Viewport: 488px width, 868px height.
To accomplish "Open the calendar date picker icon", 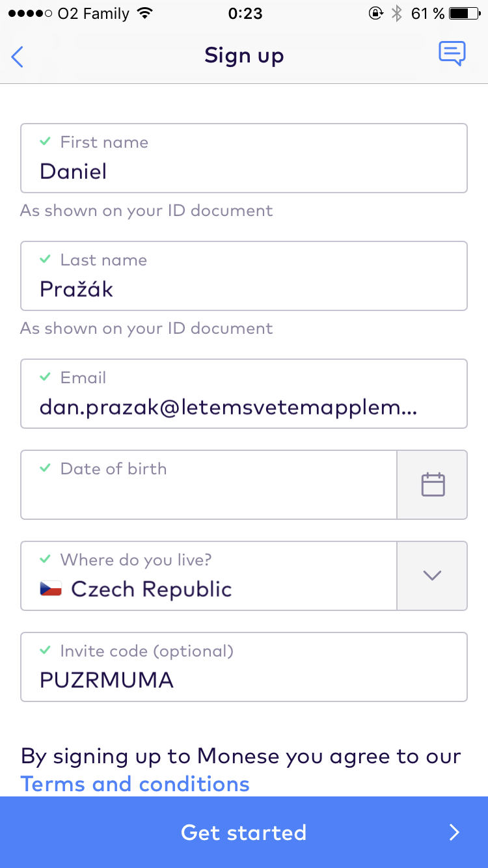I will (433, 485).
